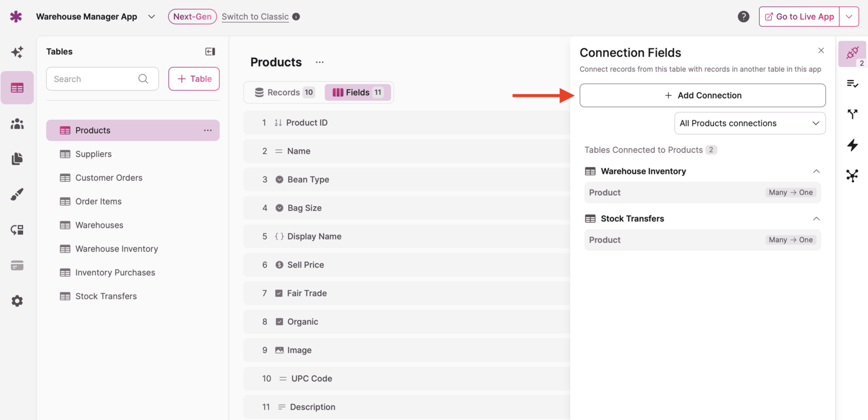Collapse the Tables panel with the collapse icon
The height and width of the screenshot is (420, 868).
[210, 52]
